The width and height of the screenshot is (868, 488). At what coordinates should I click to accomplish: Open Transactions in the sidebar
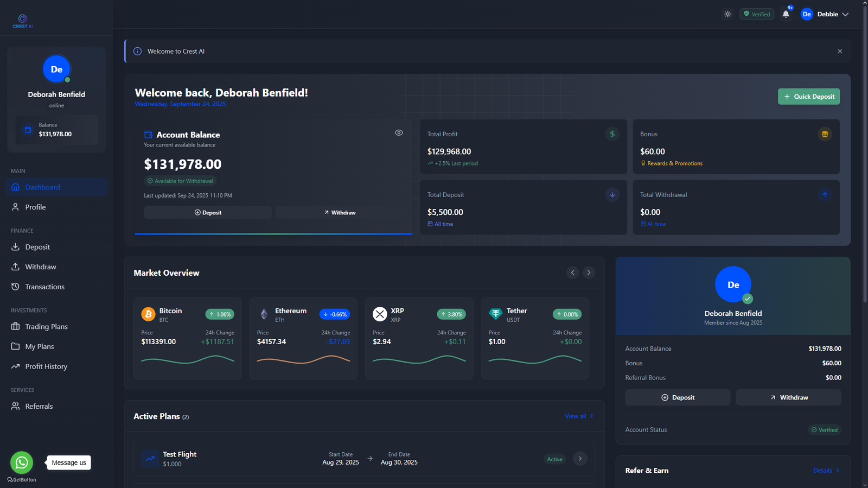(44, 287)
